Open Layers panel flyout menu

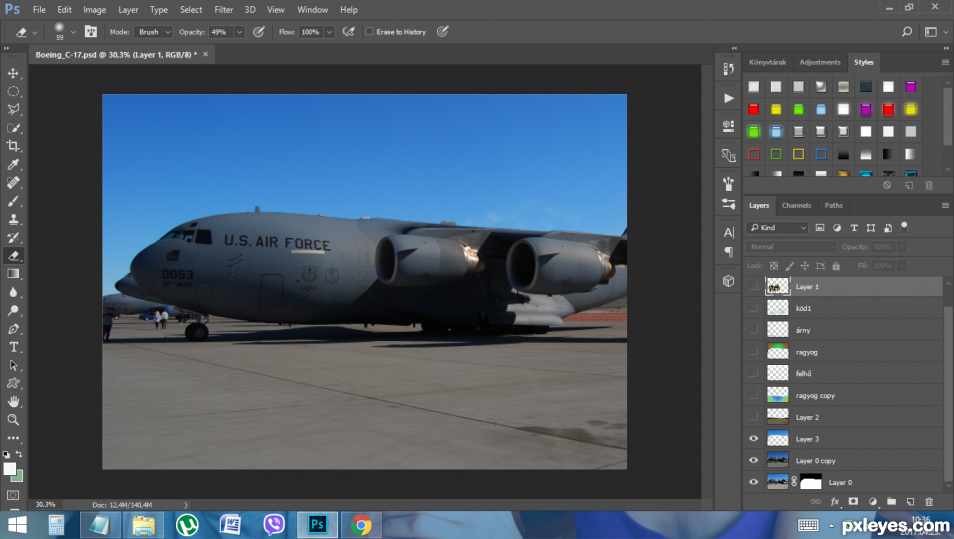click(x=945, y=206)
